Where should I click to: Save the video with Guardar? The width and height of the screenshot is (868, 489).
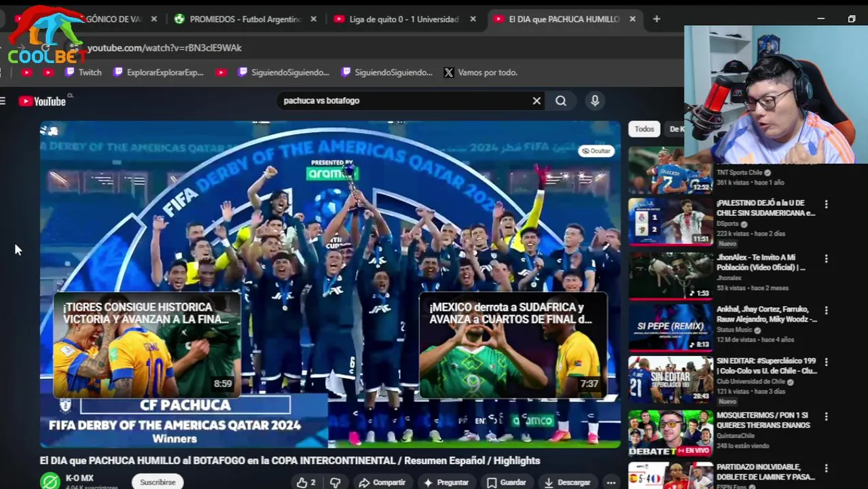507,482
